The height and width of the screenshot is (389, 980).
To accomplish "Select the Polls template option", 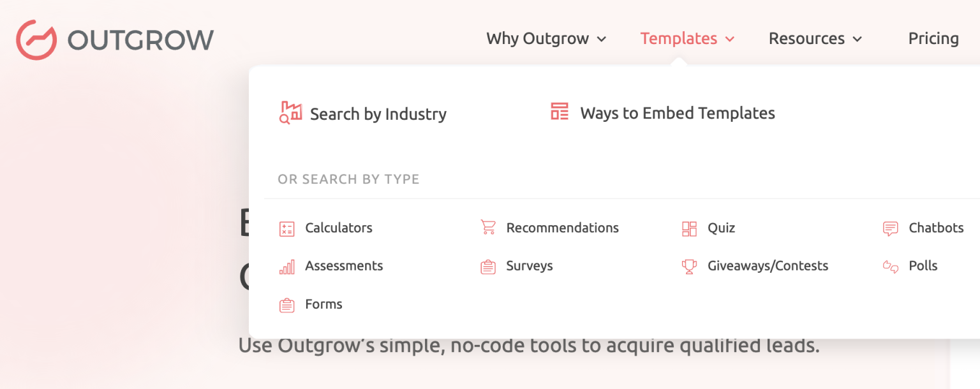I will point(923,266).
